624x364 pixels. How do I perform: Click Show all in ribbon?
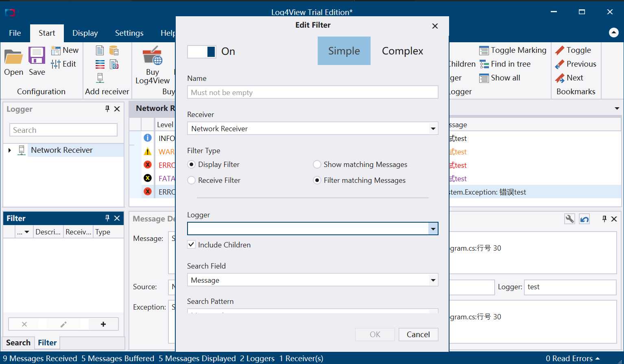pyautogui.click(x=500, y=78)
